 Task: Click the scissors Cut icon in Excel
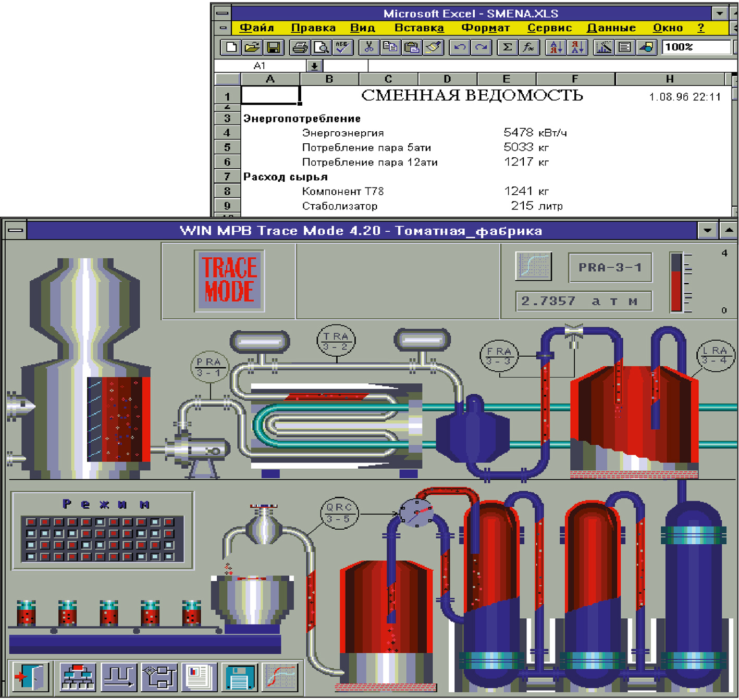368,47
